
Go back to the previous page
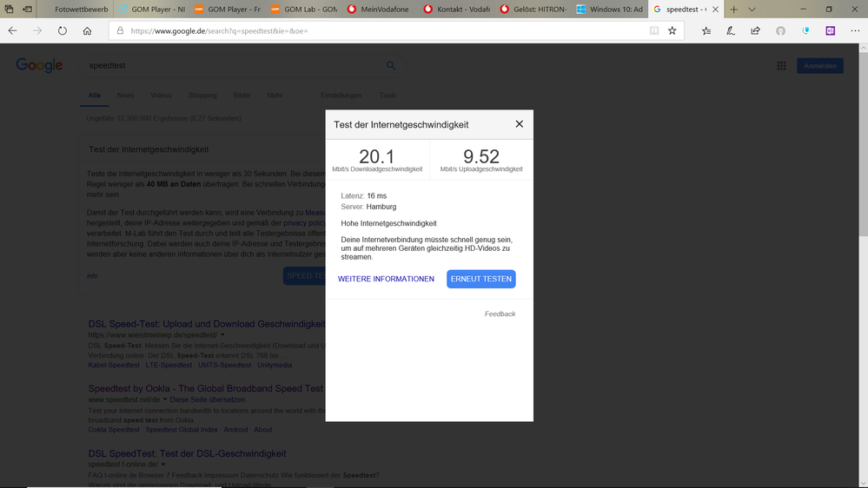(12, 31)
